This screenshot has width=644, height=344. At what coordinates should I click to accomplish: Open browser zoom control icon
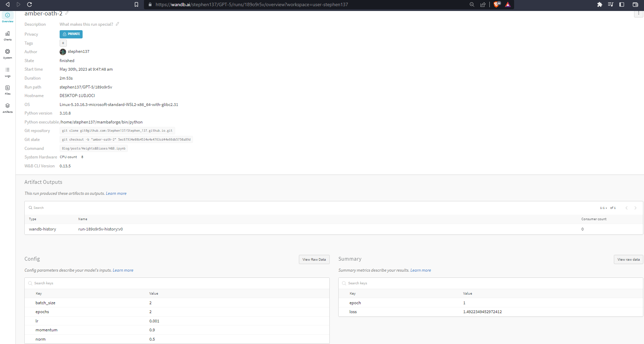point(472,4)
